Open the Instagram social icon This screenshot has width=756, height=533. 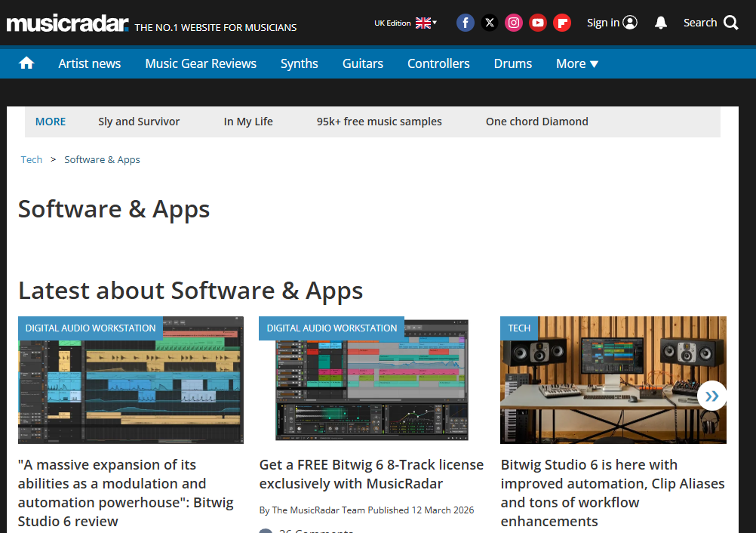click(514, 23)
